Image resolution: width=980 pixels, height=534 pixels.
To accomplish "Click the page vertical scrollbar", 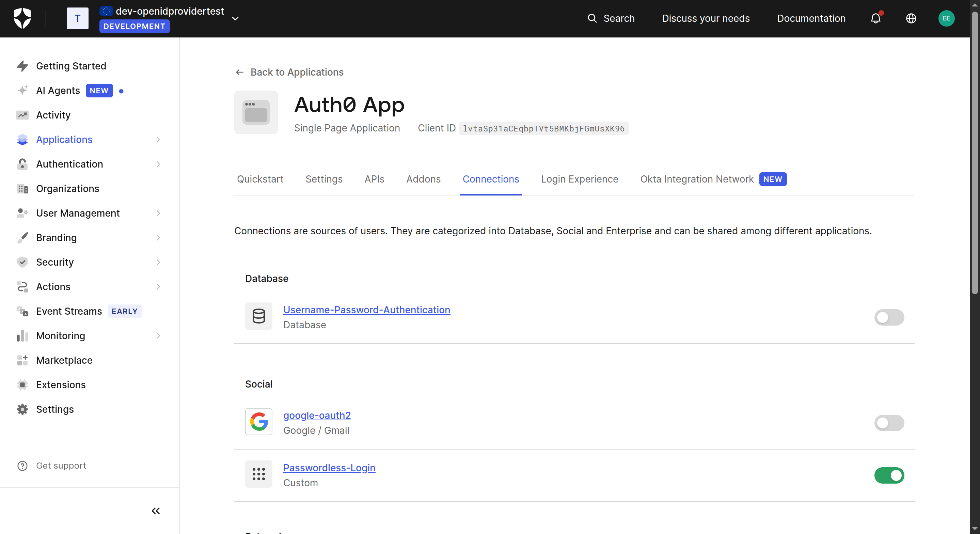I will coord(974,152).
